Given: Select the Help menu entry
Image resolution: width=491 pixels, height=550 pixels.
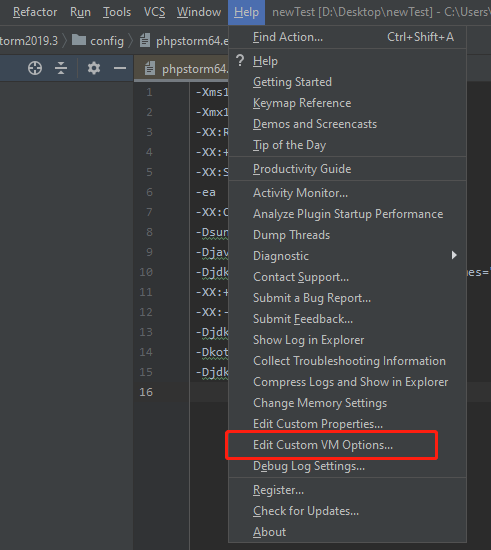Looking at the screenshot, I should tap(347, 61).
